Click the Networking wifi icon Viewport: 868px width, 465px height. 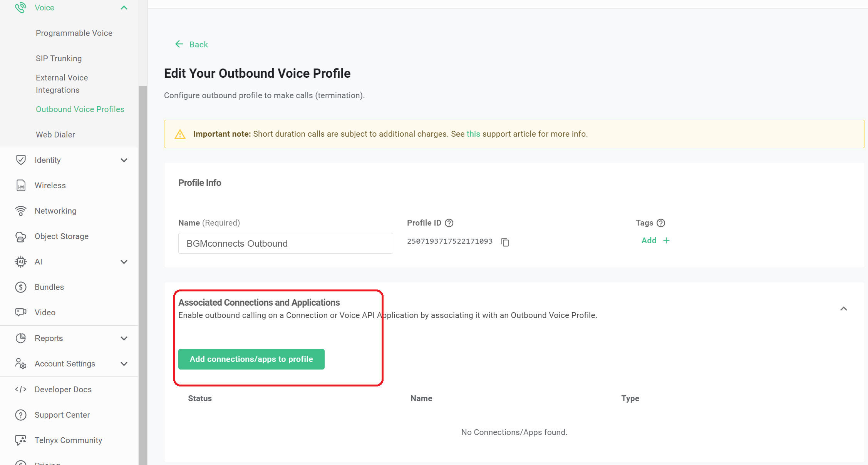tap(21, 211)
